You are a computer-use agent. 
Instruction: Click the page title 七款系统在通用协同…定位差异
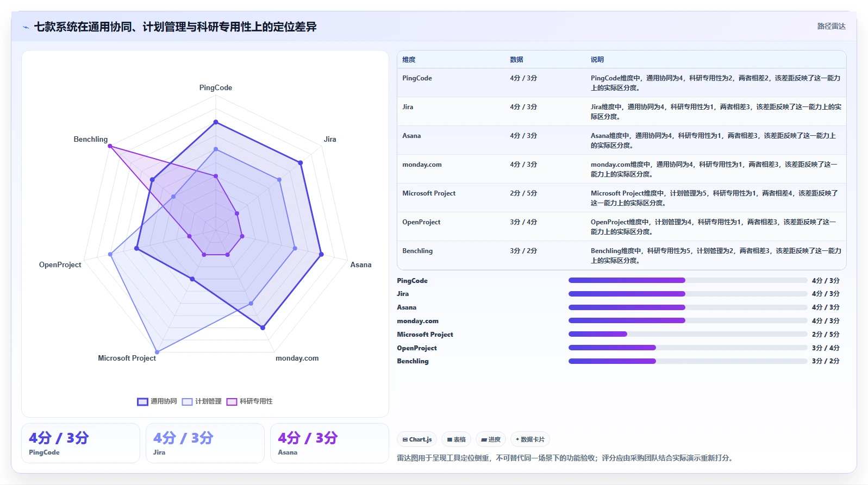[x=175, y=27]
